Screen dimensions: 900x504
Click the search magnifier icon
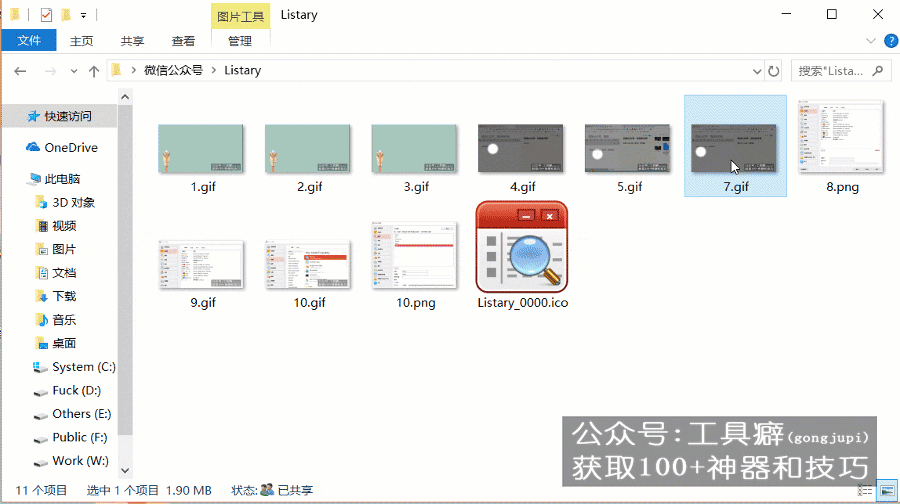[878, 71]
